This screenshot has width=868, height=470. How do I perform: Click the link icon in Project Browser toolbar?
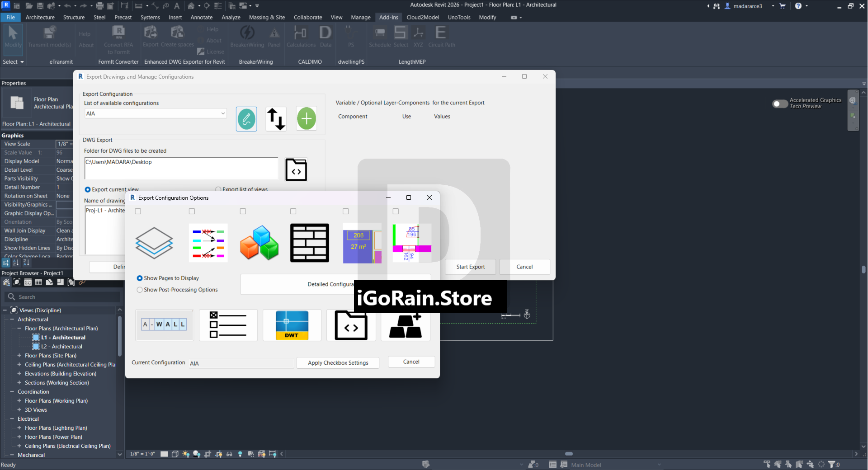pyautogui.click(x=82, y=282)
